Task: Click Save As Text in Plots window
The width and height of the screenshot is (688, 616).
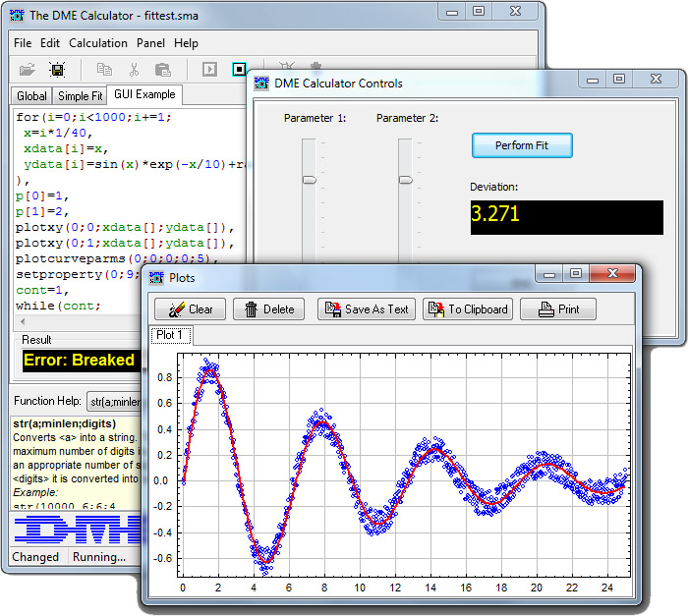Action: click(x=366, y=308)
